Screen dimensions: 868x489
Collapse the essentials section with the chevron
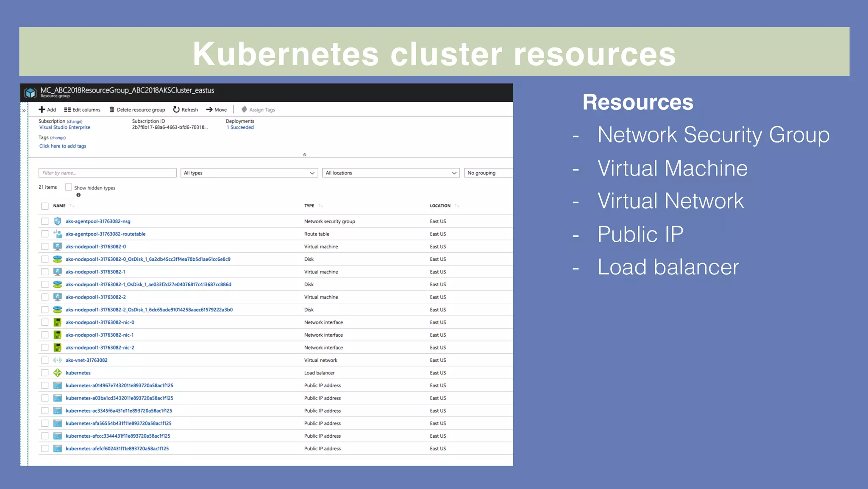click(305, 155)
